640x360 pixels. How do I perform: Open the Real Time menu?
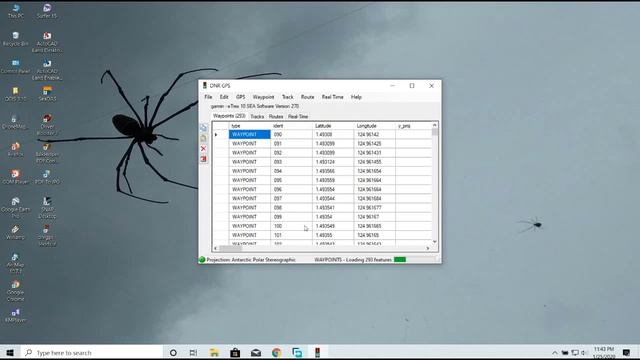pos(333,97)
